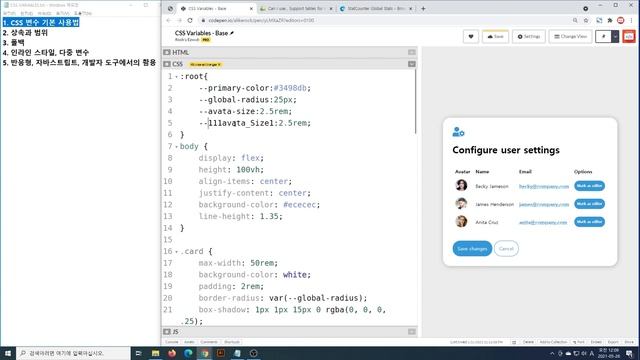
Task: Switch to the Can I use browser tab
Action: click(x=296, y=9)
